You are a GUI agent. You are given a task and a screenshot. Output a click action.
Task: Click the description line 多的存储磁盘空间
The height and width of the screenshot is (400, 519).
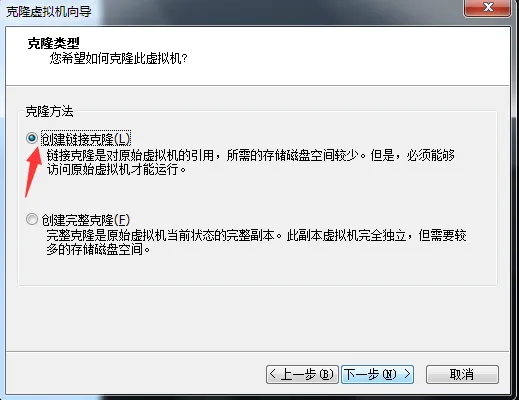pos(98,249)
